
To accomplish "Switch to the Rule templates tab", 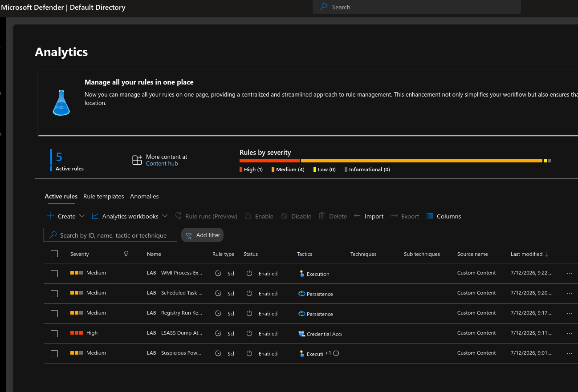I will tap(104, 196).
